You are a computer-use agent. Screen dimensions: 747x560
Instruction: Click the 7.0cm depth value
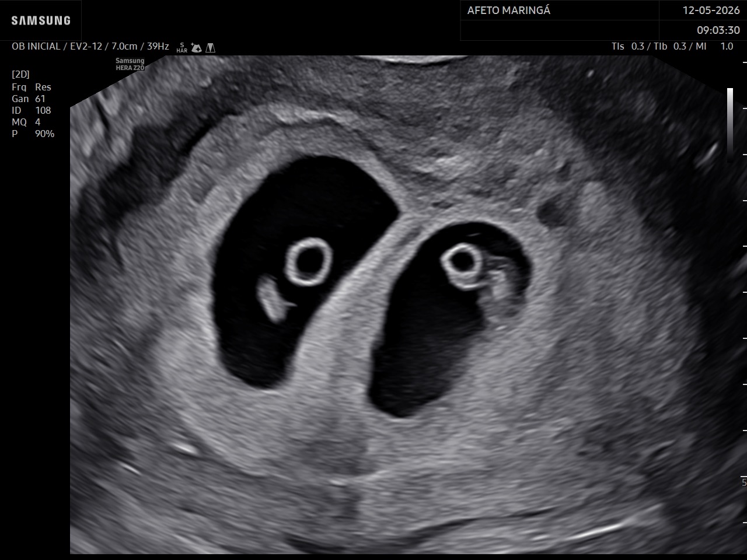(124, 46)
